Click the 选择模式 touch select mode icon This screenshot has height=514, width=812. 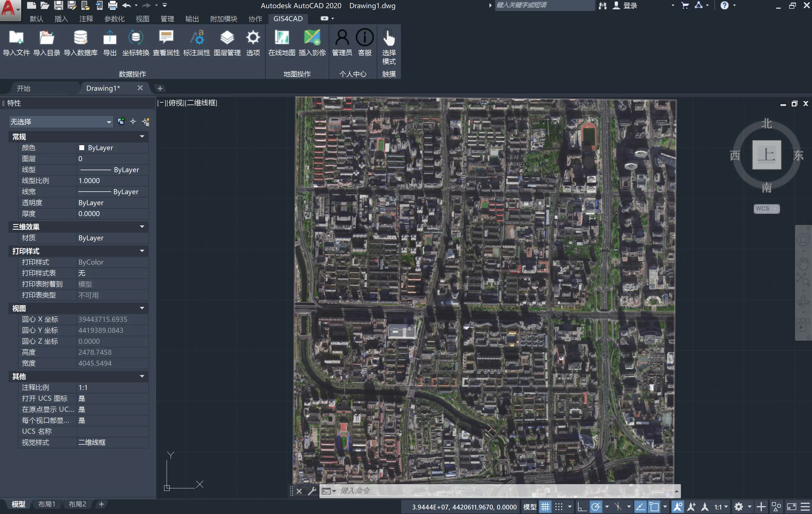[389, 38]
